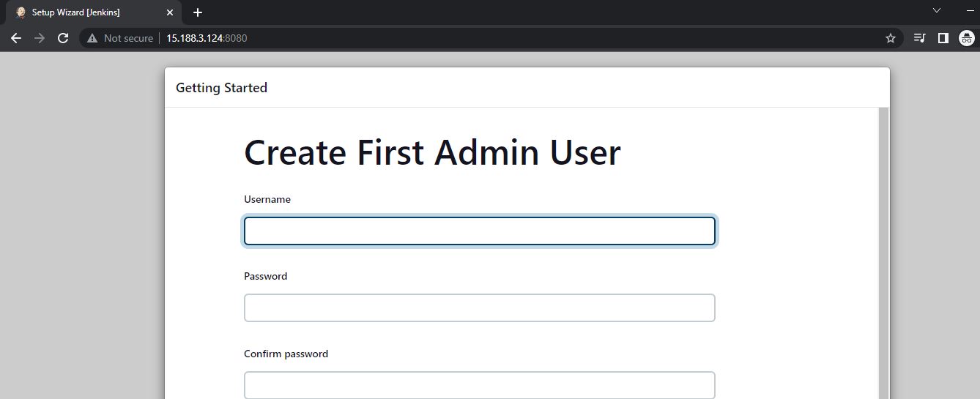The width and height of the screenshot is (980, 399).
Task: Open a new tab with the plus button
Action: tap(198, 12)
